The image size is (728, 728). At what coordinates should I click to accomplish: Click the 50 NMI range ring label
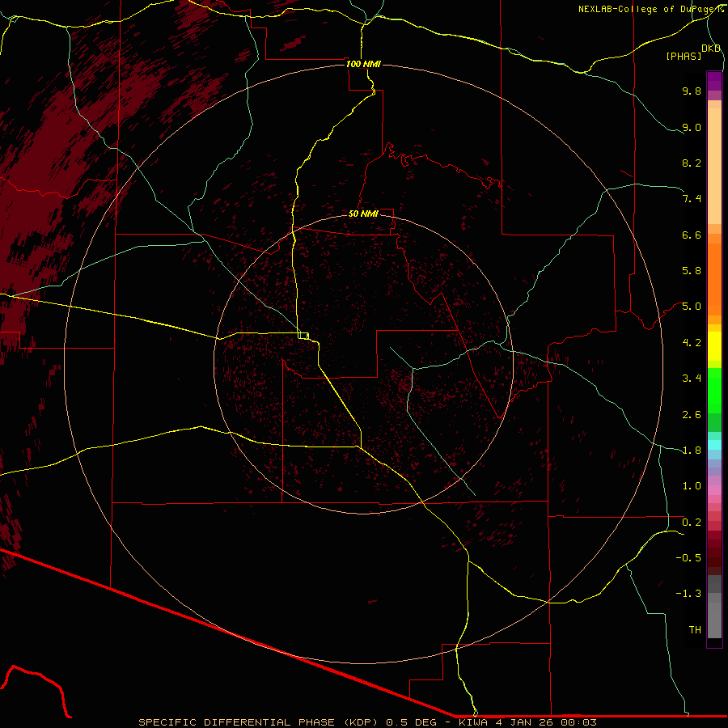pyautogui.click(x=363, y=214)
